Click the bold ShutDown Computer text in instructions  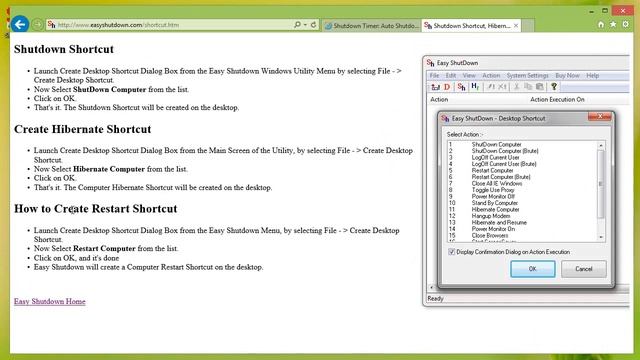109,89
